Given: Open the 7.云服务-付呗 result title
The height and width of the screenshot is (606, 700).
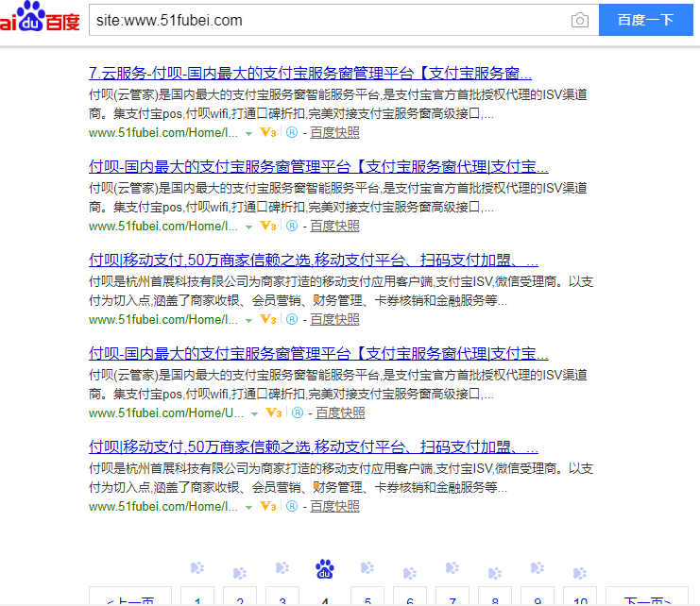Looking at the screenshot, I should pyautogui.click(x=310, y=73).
